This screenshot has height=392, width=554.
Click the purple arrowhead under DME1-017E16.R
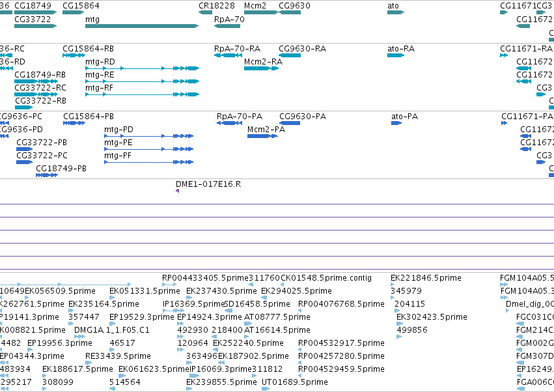(177, 191)
